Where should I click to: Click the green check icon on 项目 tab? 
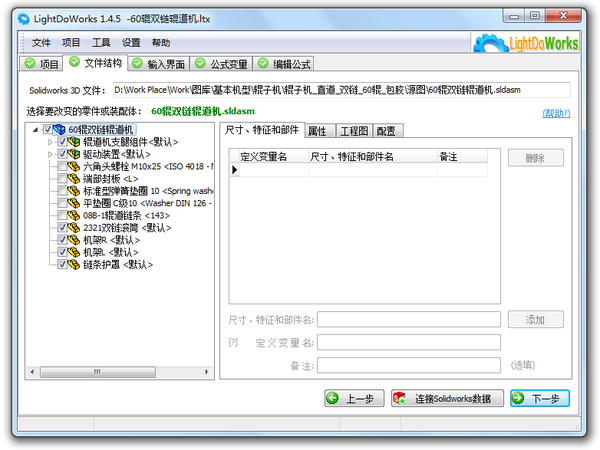coord(30,63)
